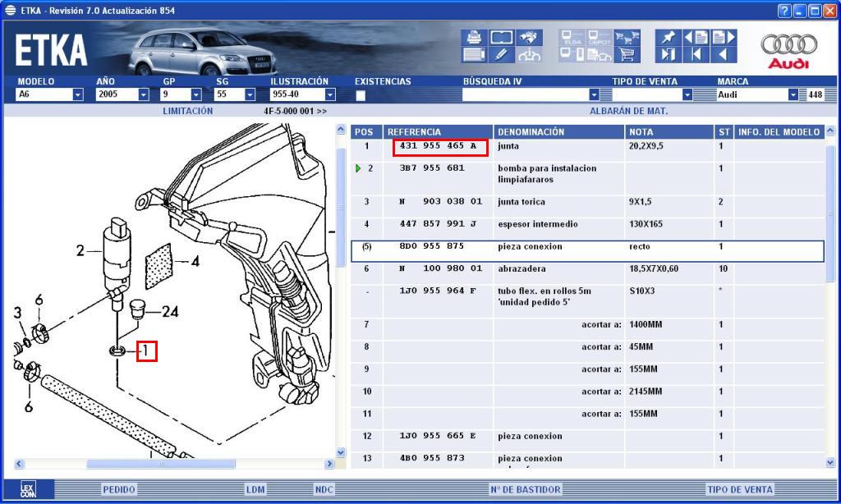Click the ST column header
The height and width of the screenshot is (504, 841).
pos(724,132)
